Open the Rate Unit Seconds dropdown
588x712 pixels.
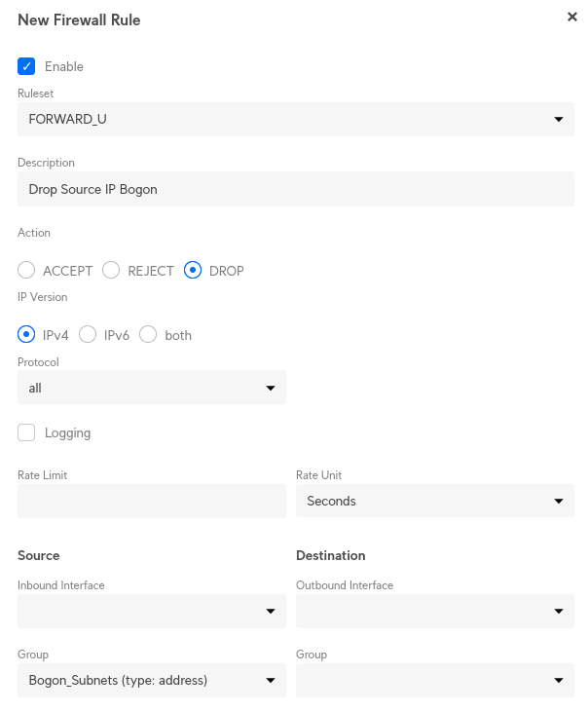pos(434,501)
